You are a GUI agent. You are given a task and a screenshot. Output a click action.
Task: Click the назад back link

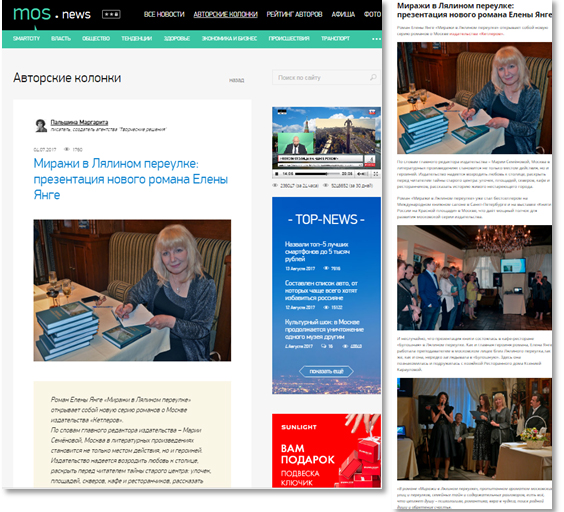(x=236, y=80)
